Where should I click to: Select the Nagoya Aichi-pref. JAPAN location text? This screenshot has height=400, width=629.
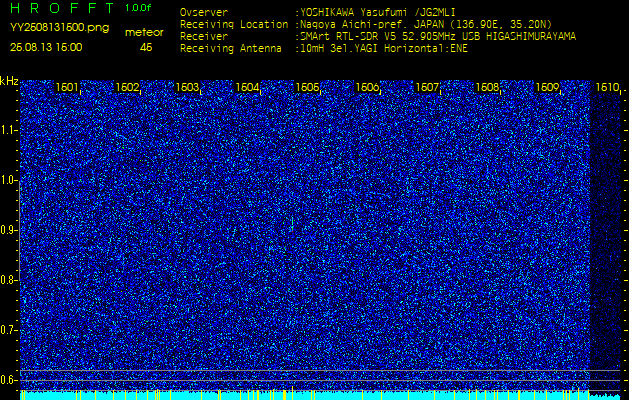426,24
